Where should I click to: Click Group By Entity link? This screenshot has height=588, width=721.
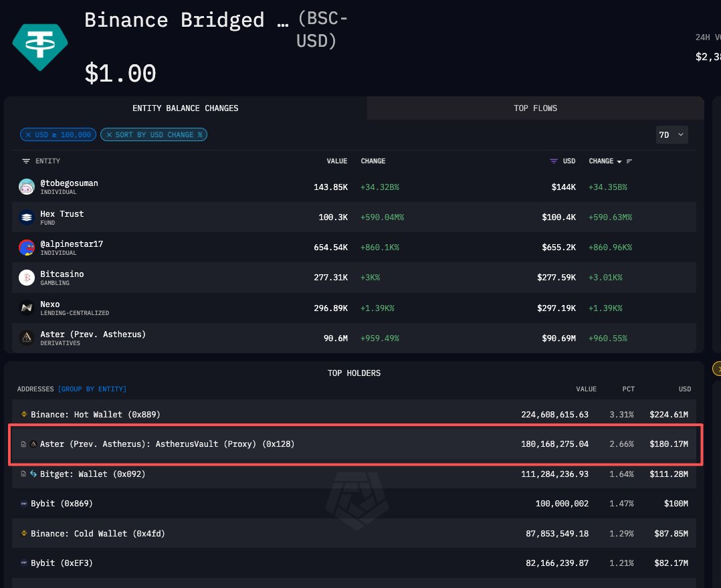(x=92, y=389)
